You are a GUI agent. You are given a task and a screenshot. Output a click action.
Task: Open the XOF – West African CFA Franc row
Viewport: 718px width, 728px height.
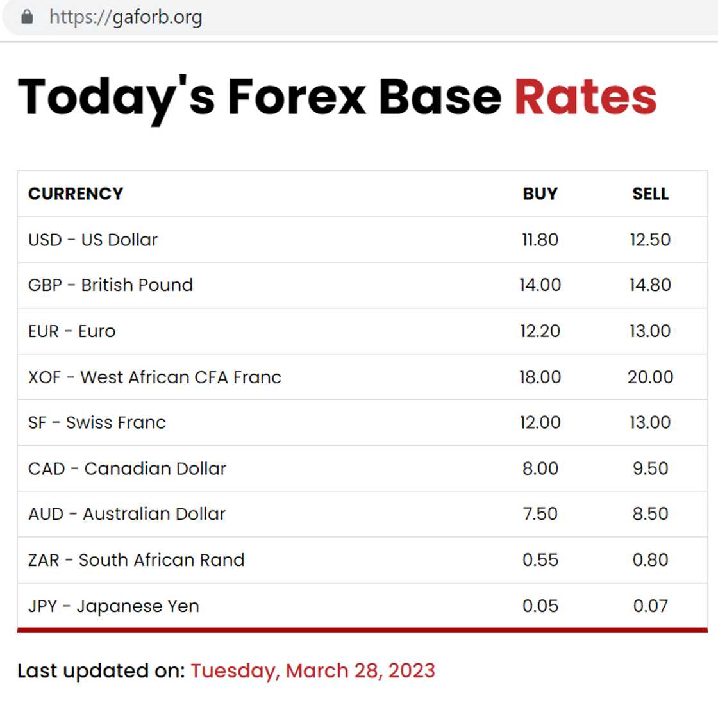[154, 377]
